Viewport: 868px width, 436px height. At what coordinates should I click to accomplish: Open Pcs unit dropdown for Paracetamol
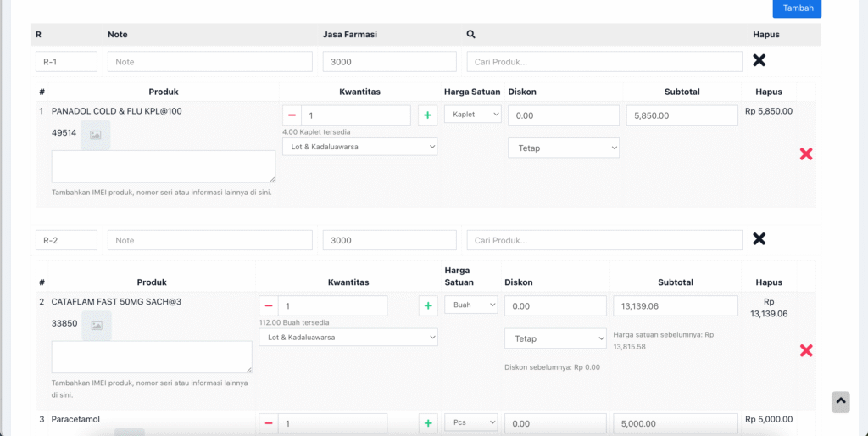coord(470,422)
